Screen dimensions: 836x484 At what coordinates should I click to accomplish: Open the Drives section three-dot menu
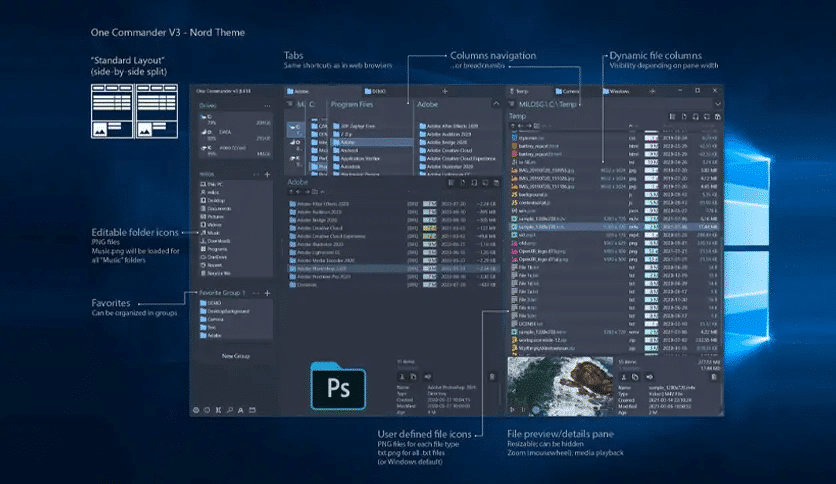pyautogui.click(x=267, y=106)
